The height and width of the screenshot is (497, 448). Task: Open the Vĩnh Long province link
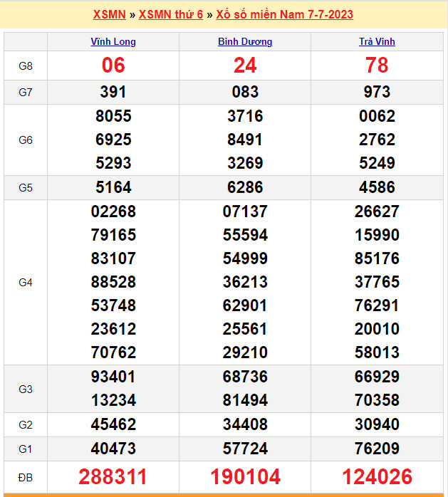(113, 41)
